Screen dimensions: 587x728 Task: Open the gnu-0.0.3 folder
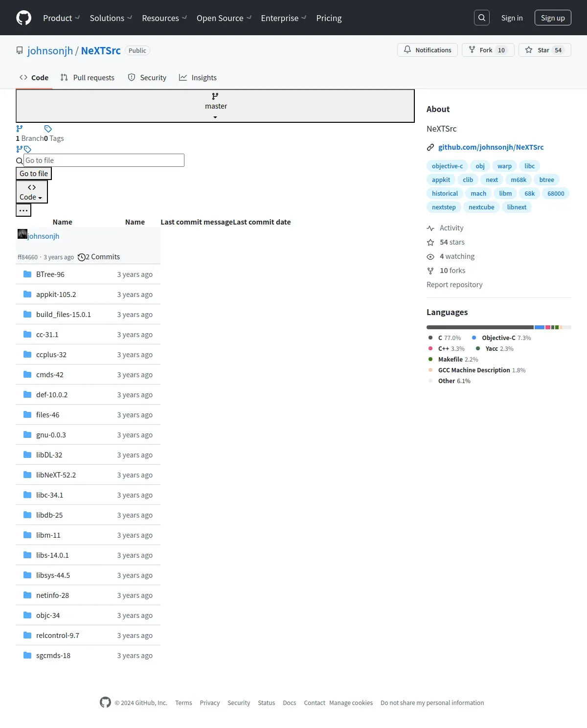51,434
